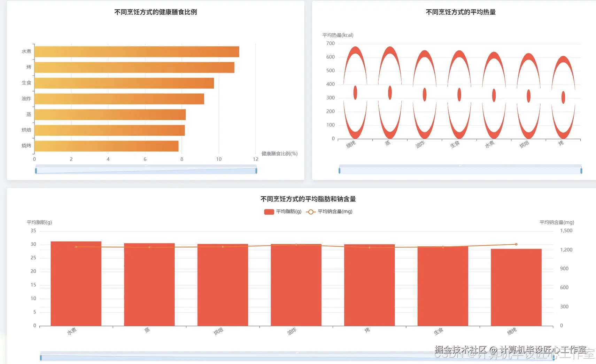Toggle the 平均钠含量(mg) legend series
The width and height of the screenshot is (596, 364).
[x=329, y=212]
